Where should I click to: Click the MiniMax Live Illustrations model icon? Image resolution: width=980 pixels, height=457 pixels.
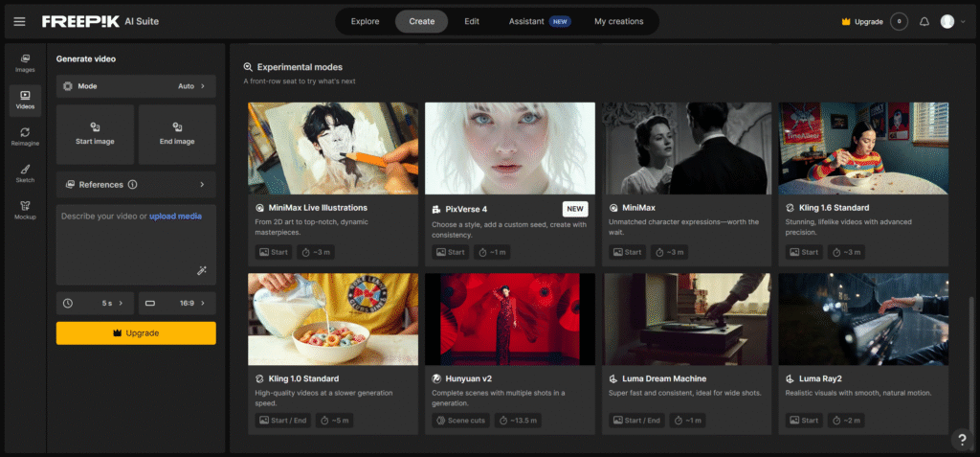tap(260, 208)
